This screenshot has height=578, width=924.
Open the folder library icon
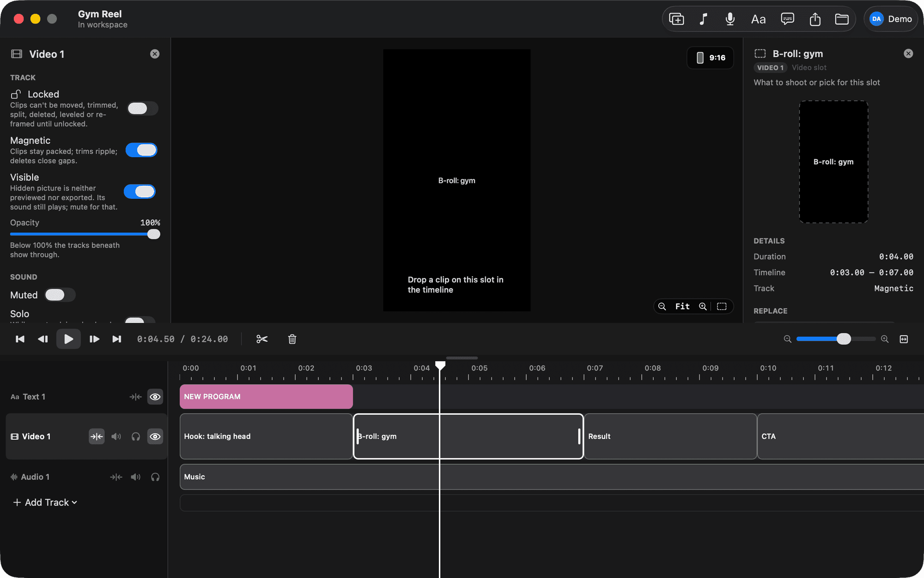click(x=842, y=19)
